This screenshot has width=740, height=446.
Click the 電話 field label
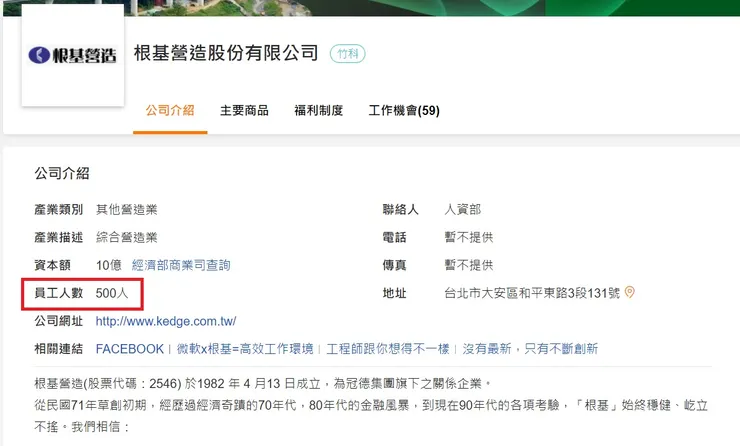pos(395,237)
